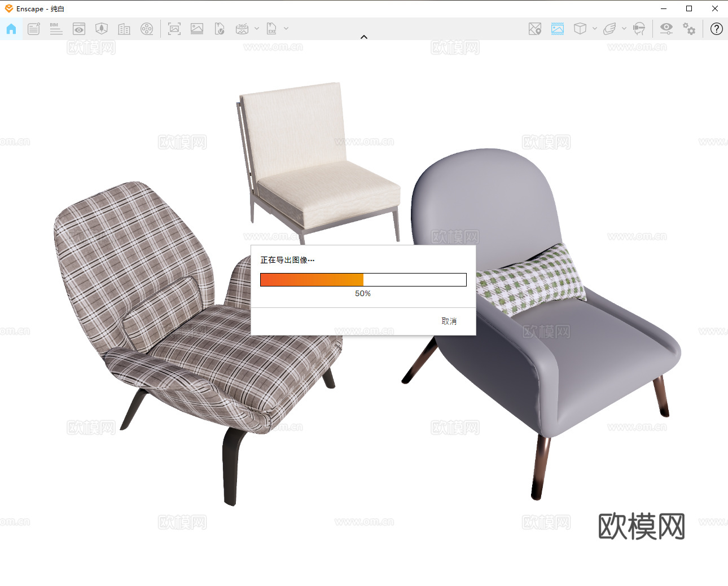Minimize the Enscape window
Viewport: 728px width, 586px height.
[x=664, y=8]
